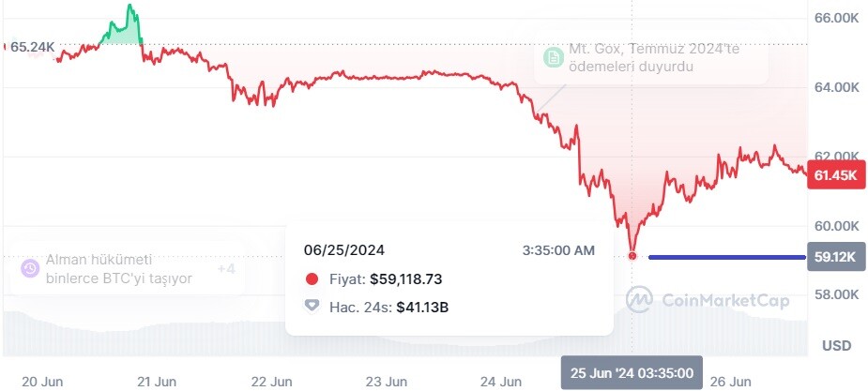Click the 25 Jun '24 03:35:00 date label

pos(632,373)
